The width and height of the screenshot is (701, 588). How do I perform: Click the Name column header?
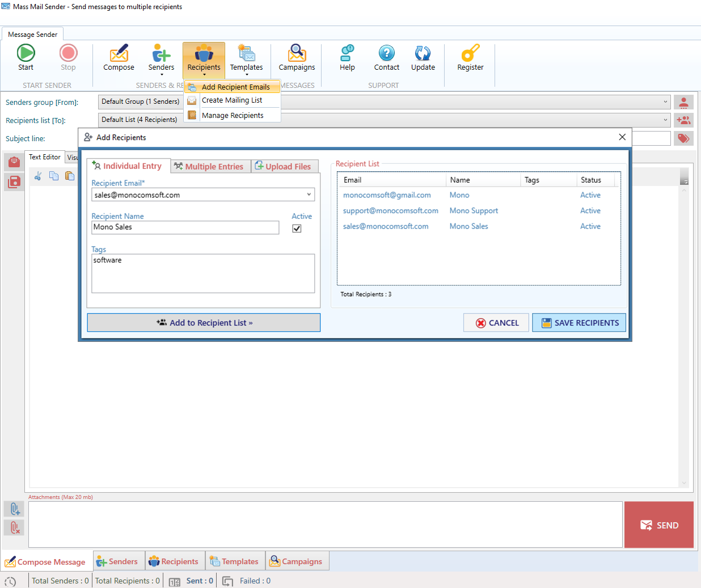pos(483,180)
